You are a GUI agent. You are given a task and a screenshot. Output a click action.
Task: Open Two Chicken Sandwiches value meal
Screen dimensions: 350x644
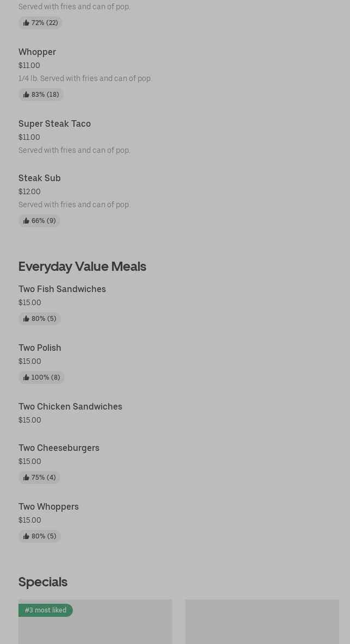(70, 407)
